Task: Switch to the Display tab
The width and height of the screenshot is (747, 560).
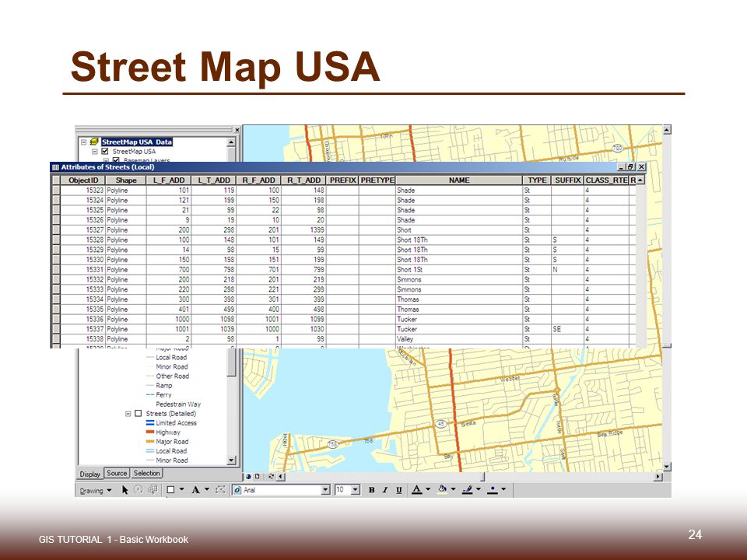Action: tap(90, 474)
